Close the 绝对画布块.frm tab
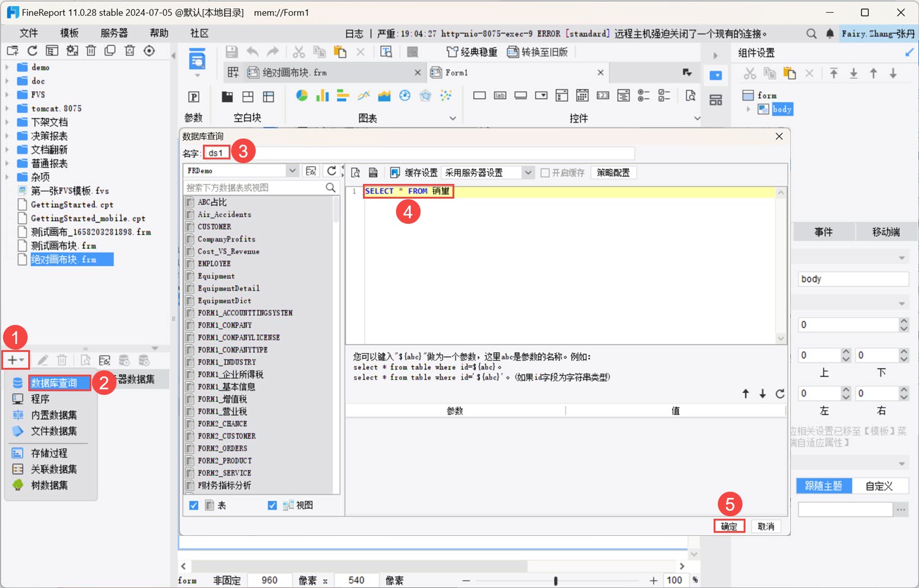 coord(418,72)
